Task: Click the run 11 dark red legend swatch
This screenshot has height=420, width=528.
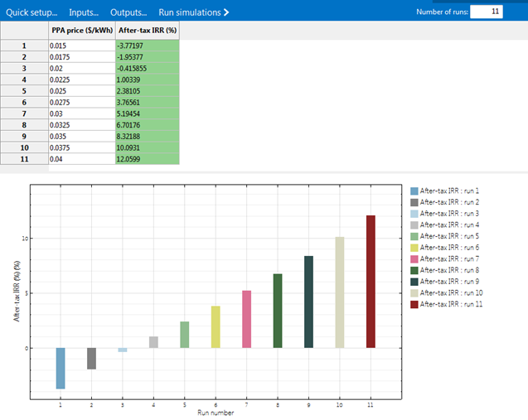Action: click(414, 305)
